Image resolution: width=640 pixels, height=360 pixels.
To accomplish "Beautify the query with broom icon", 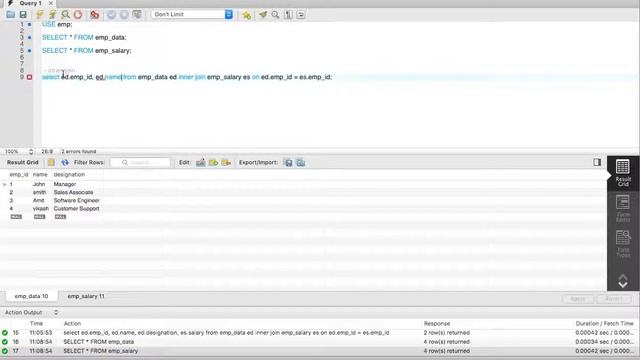I will 263,15.
